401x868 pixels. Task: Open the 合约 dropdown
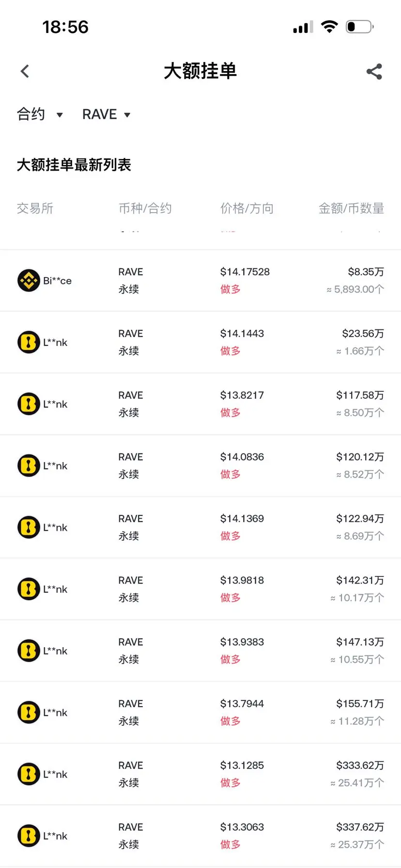(x=40, y=114)
